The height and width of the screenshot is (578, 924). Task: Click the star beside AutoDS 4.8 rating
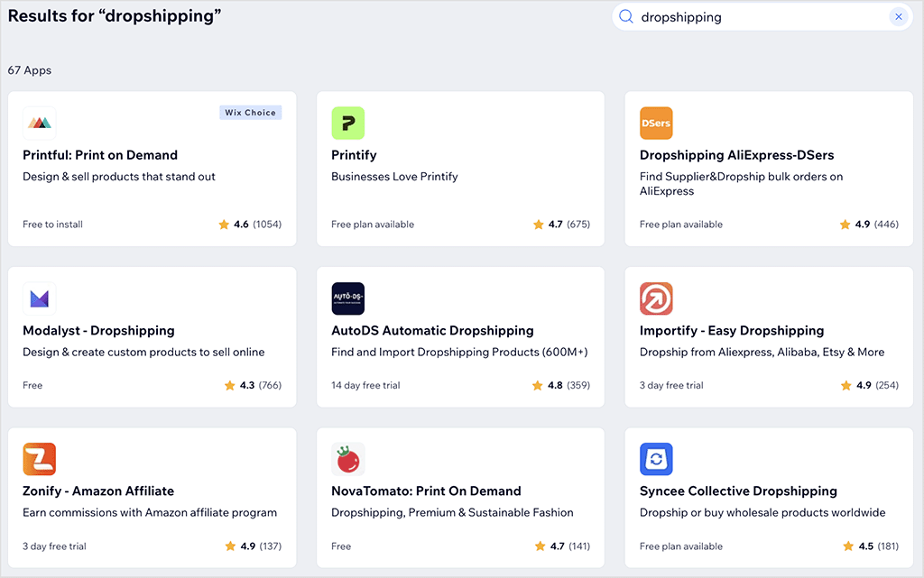click(x=538, y=386)
